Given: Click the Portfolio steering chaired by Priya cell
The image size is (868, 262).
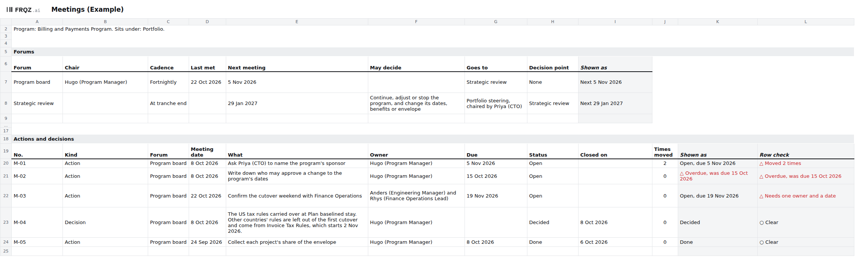Looking at the screenshot, I should [x=496, y=104].
